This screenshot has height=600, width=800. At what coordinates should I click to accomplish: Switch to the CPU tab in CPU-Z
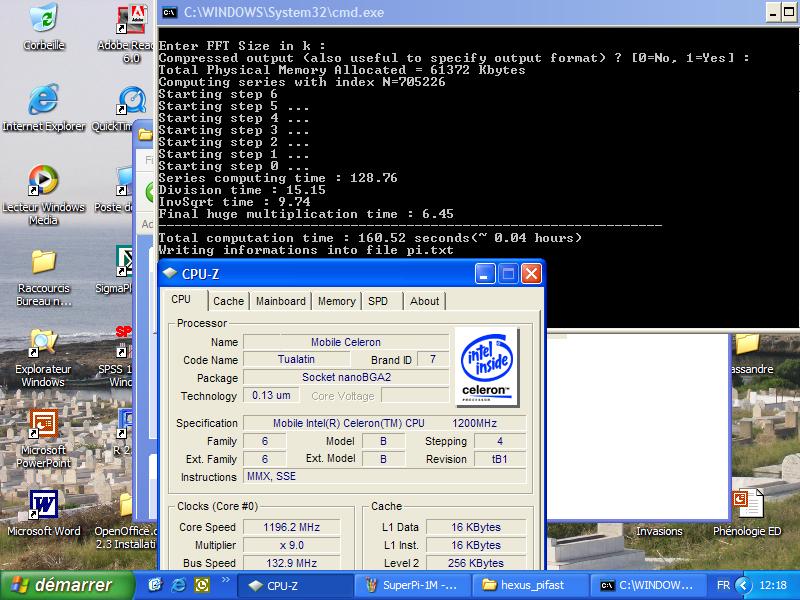click(x=181, y=299)
